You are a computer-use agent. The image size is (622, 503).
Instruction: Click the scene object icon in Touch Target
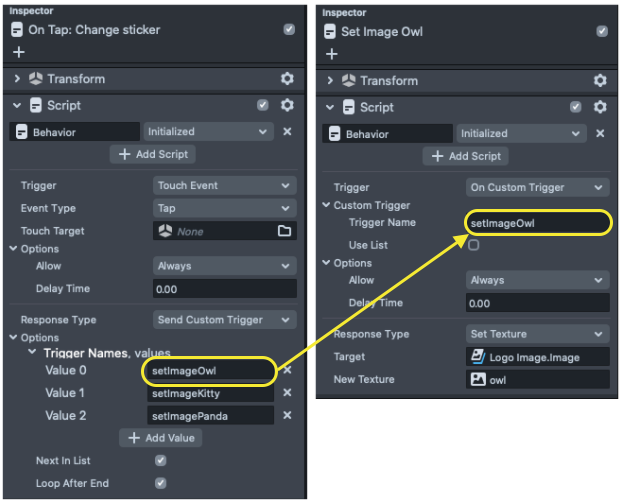click(x=165, y=230)
